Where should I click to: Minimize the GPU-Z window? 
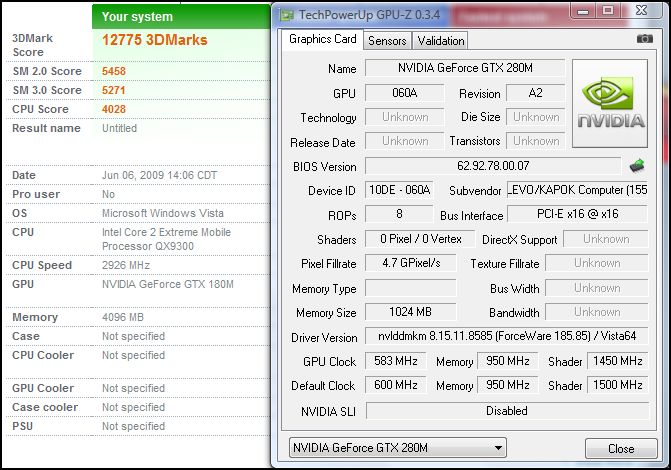click(x=582, y=11)
